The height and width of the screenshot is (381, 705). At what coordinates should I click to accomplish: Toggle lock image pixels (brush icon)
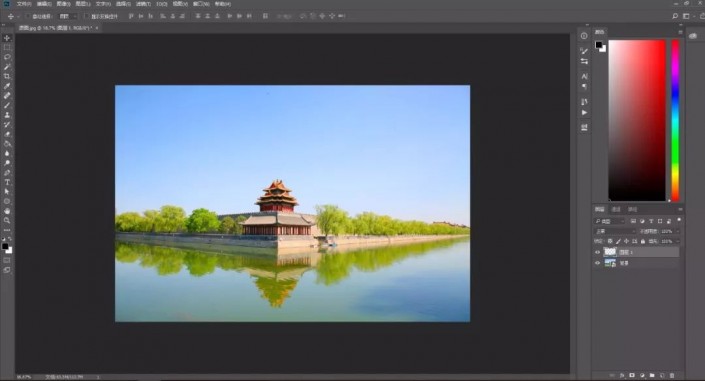coord(618,242)
